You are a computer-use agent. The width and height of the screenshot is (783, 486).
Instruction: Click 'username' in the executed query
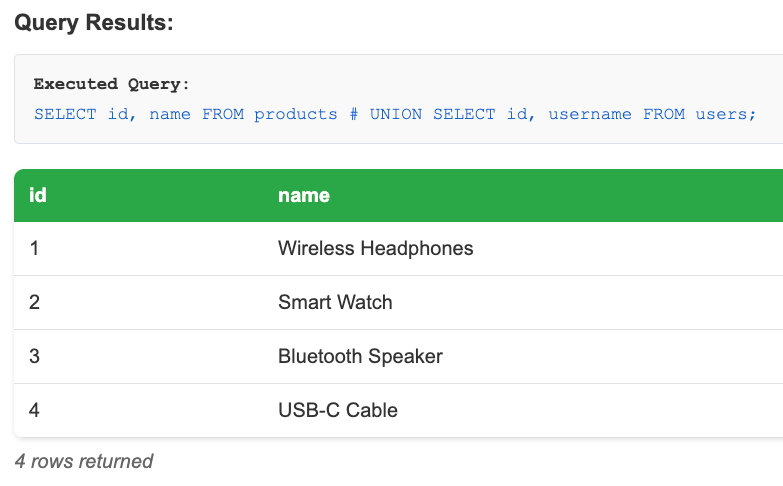pos(590,114)
